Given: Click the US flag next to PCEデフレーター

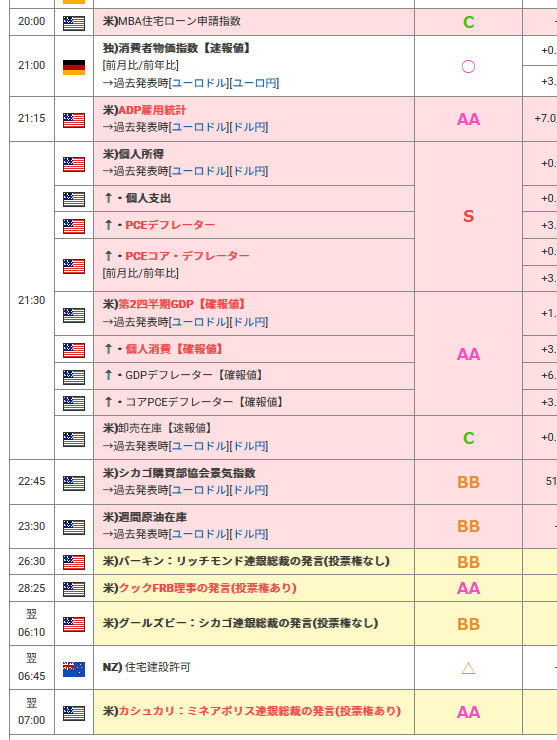Looking at the screenshot, I should click(x=74, y=226).
